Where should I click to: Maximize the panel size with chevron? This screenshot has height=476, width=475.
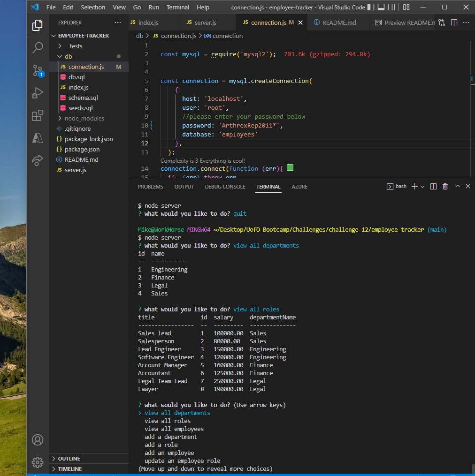point(457,186)
